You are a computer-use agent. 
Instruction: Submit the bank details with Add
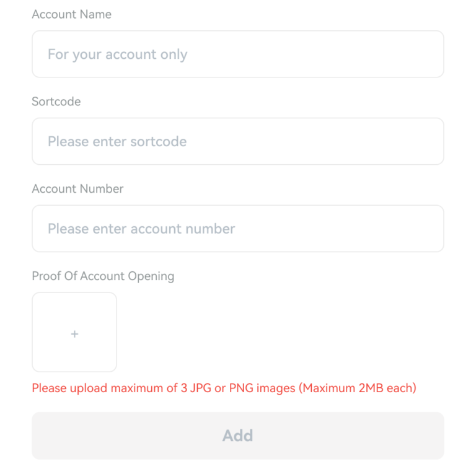(x=238, y=436)
